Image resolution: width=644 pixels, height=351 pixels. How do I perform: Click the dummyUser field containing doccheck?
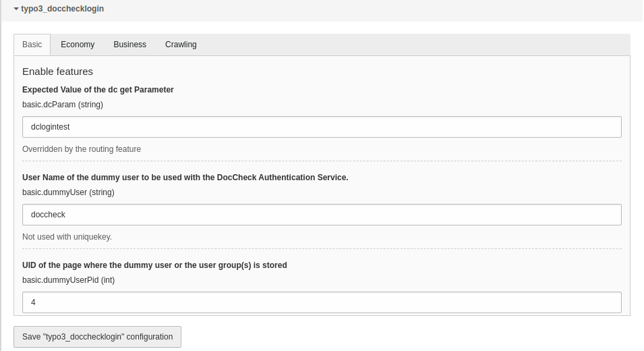pyautogui.click(x=322, y=215)
